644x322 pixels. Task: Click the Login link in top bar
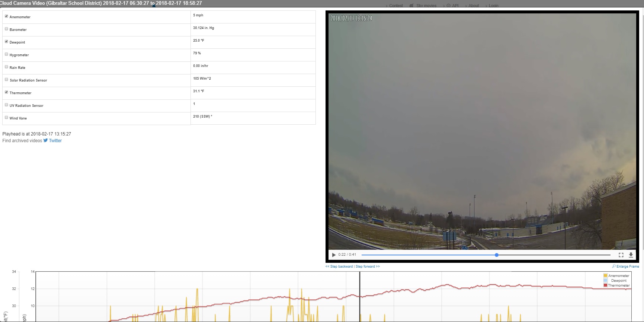tap(493, 6)
